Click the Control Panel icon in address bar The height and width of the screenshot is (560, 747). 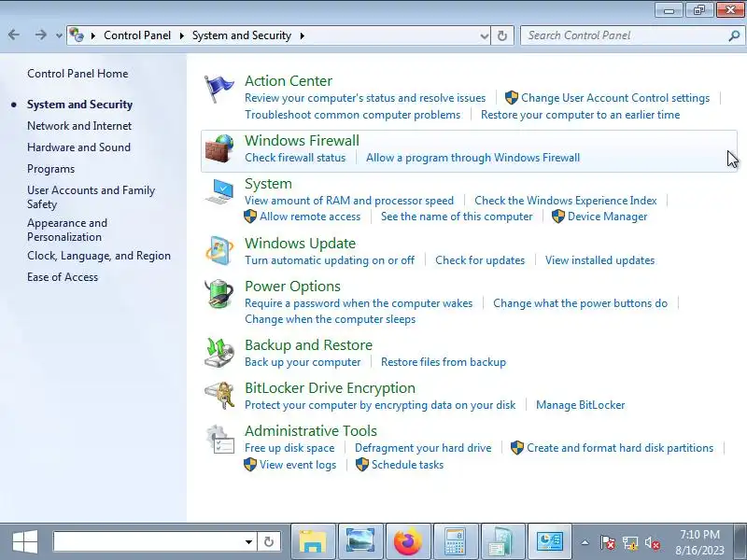77,35
